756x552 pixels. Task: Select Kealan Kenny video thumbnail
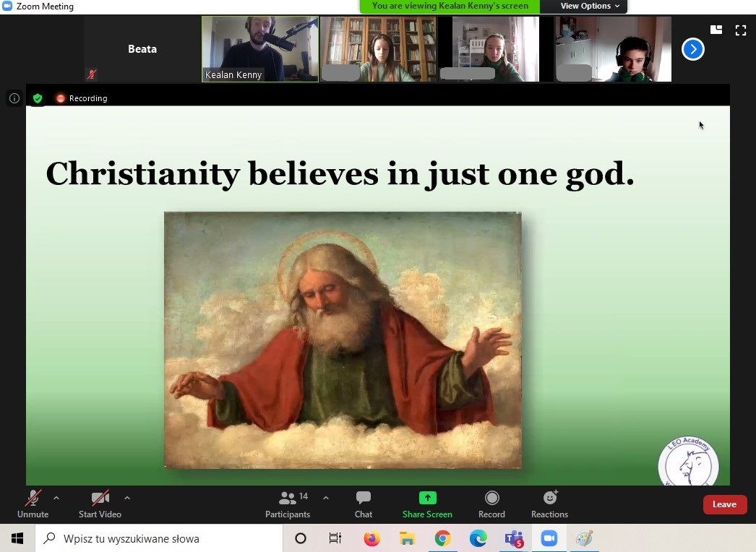click(260, 48)
